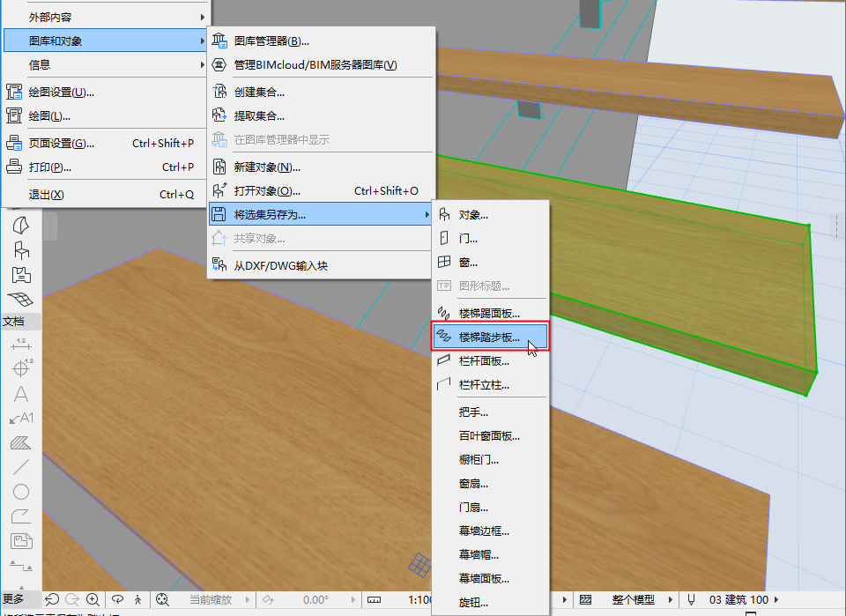Select the linear Dimension tool
Viewport: 846px width, 616px height.
pyautogui.click(x=21, y=345)
